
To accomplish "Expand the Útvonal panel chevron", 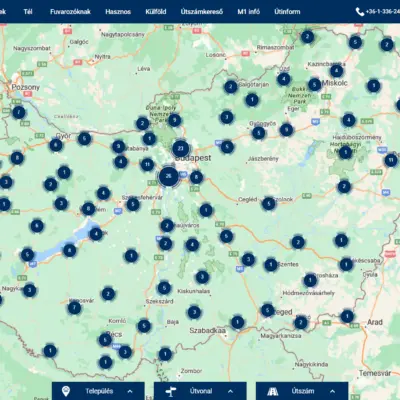I will coord(230,392).
